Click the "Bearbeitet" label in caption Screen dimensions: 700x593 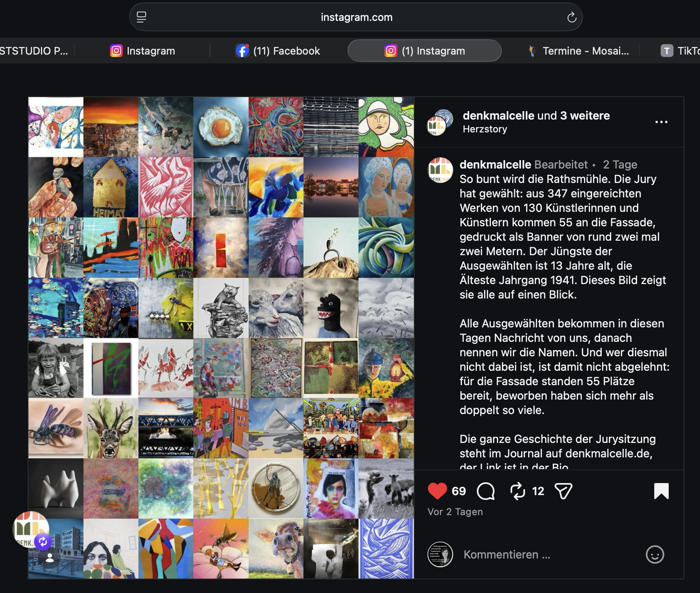tap(561, 164)
